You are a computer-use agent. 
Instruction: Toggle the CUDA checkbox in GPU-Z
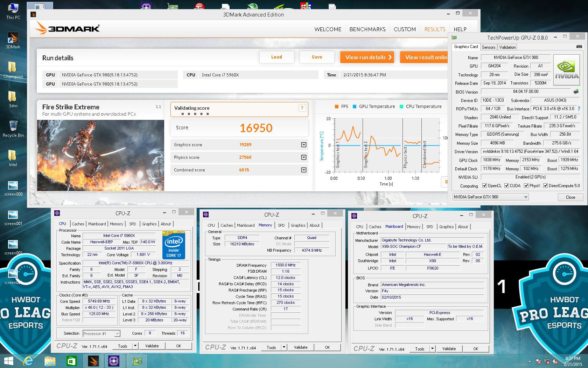506,186
